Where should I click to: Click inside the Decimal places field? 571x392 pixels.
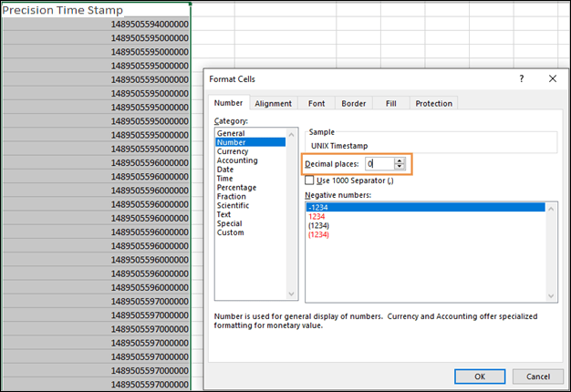click(379, 164)
